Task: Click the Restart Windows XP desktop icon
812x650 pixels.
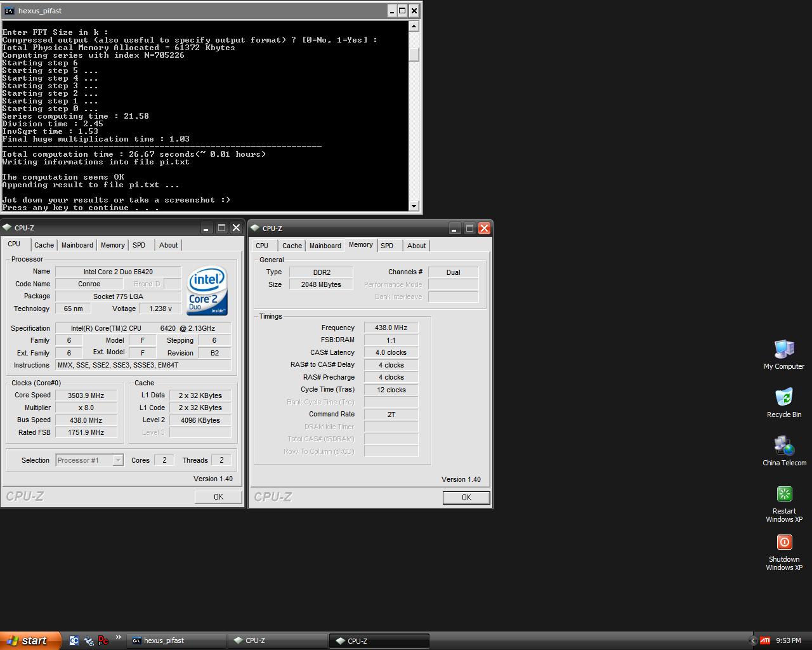Action: 784,504
